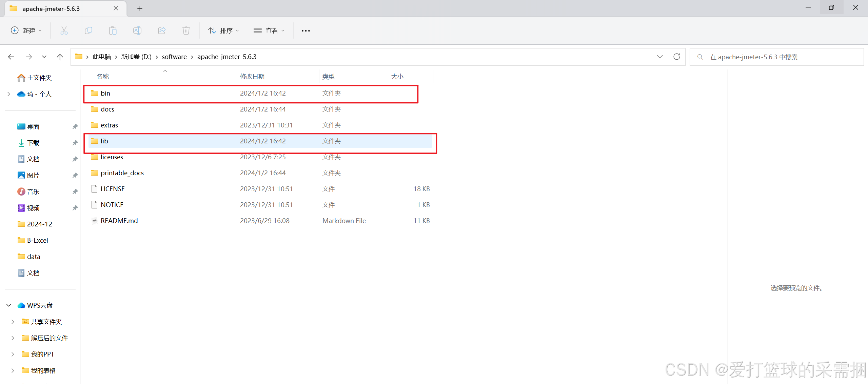Screen dimensions: 868x384
Task: Expand the 共享文件夹 tree item
Action: (x=13, y=322)
